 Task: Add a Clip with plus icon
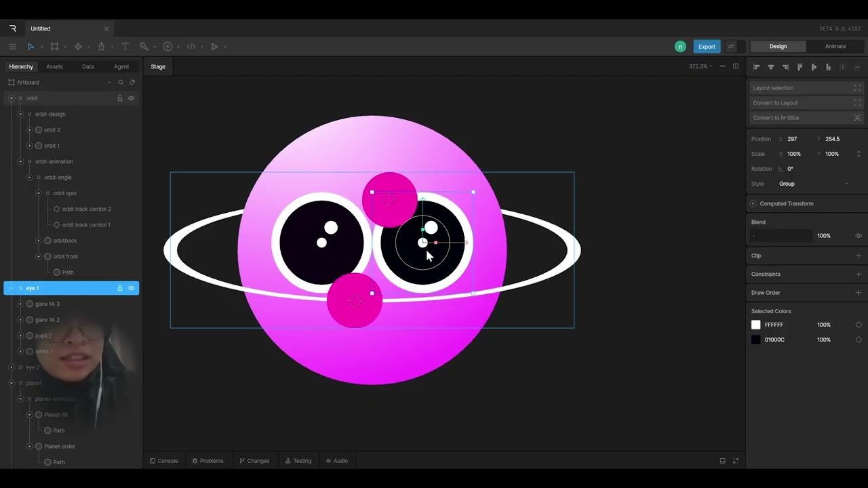click(x=859, y=256)
